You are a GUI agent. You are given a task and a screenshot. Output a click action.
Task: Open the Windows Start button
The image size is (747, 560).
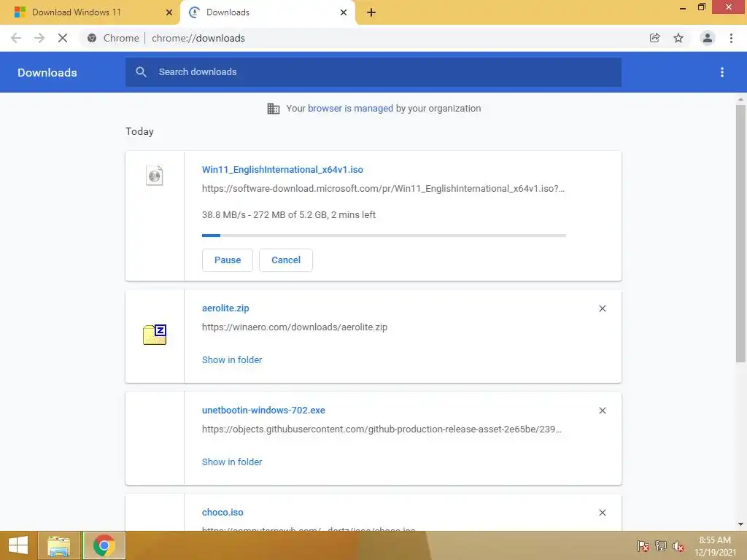point(18,545)
